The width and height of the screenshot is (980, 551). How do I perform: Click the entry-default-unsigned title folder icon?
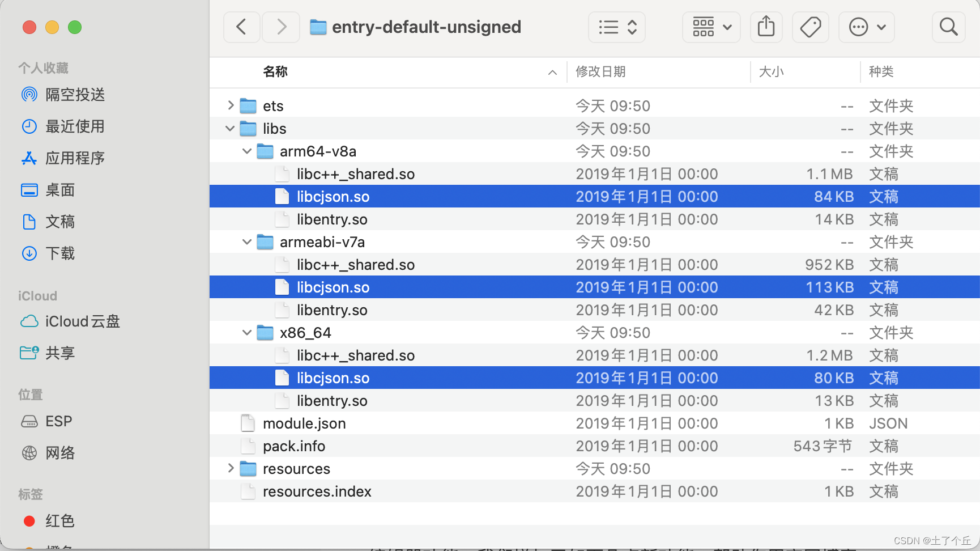(318, 27)
